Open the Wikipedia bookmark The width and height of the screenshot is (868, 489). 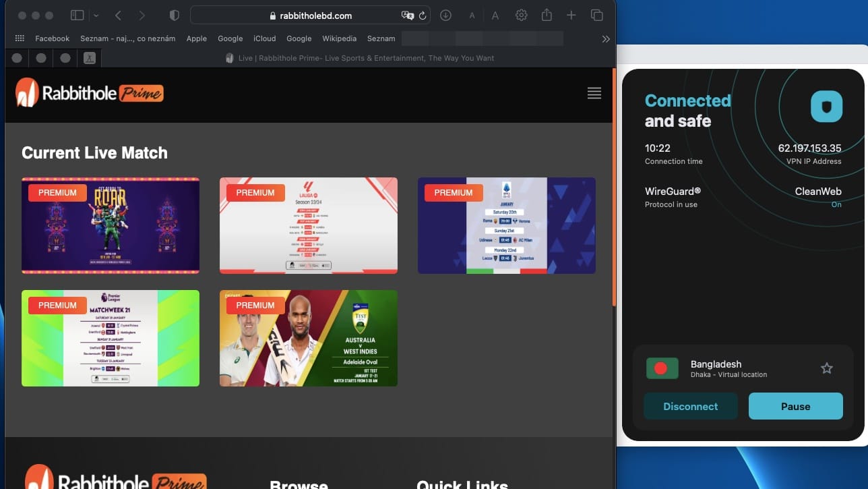[340, 38]
